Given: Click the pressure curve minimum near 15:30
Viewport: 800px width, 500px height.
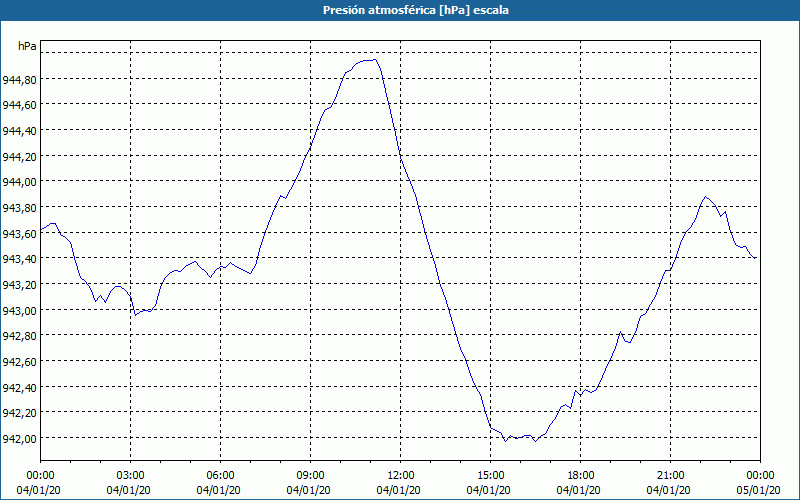Looking at the screenshot, I should pos(505,441).
